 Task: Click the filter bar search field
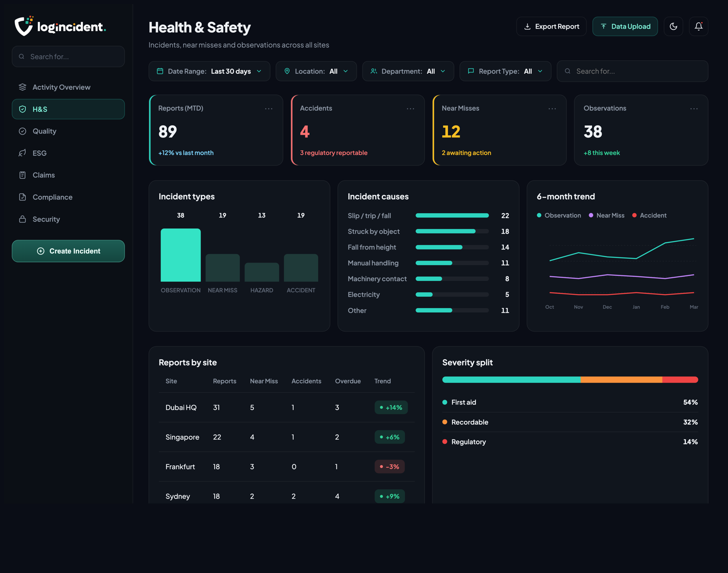tap(632, 71)
